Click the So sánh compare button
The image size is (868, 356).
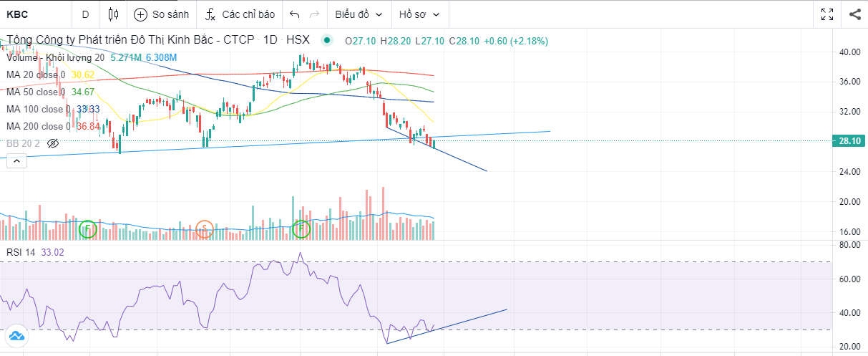[x=162, y=14]
